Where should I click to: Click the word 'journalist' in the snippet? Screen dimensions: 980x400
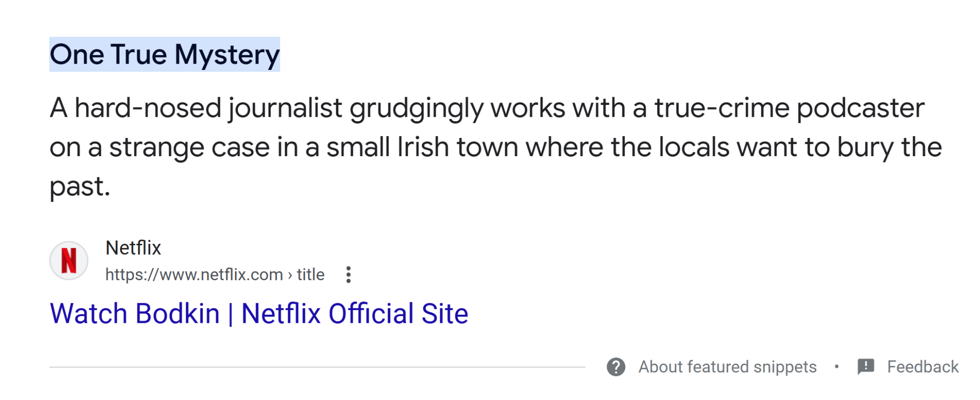[x=285, y=108]
